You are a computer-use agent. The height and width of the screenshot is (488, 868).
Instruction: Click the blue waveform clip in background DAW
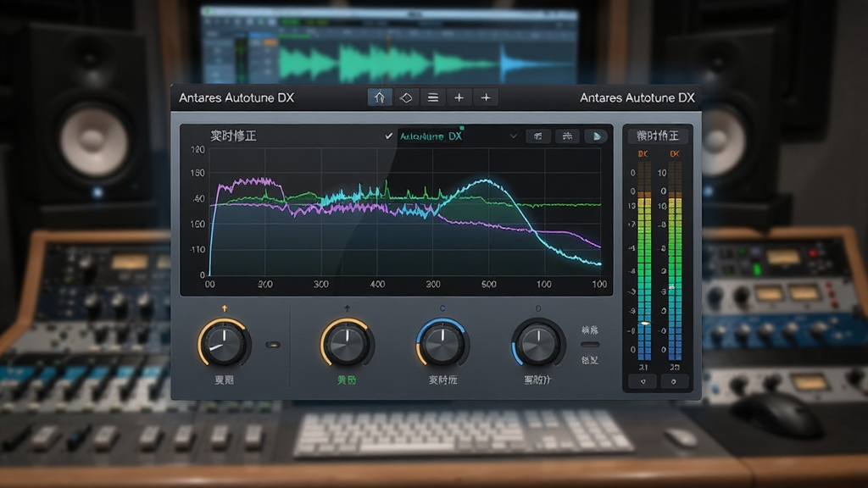[537, 64]
